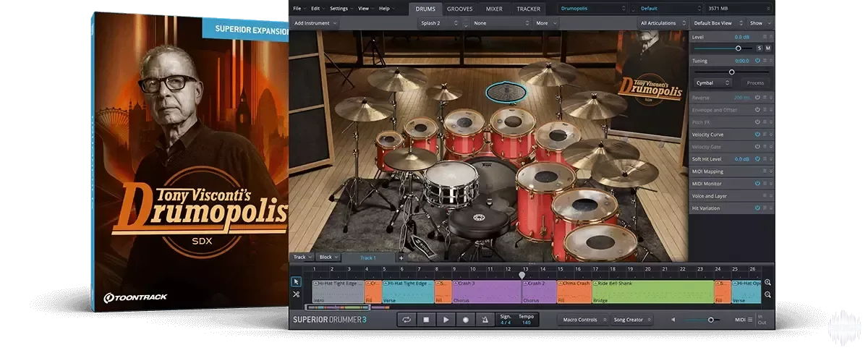
Task: Toggle loop playback in transport bar
Action: point(407,319)
